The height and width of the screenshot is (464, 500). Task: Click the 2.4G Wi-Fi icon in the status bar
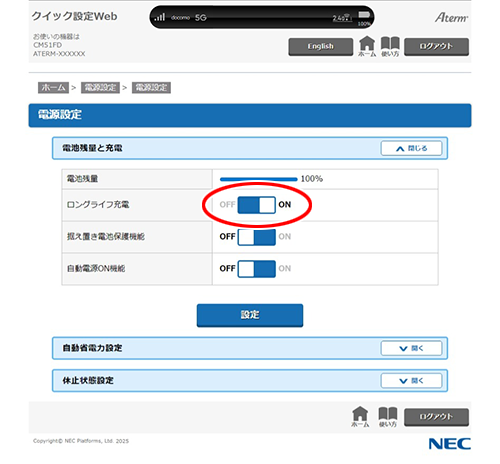coord(342,18)
